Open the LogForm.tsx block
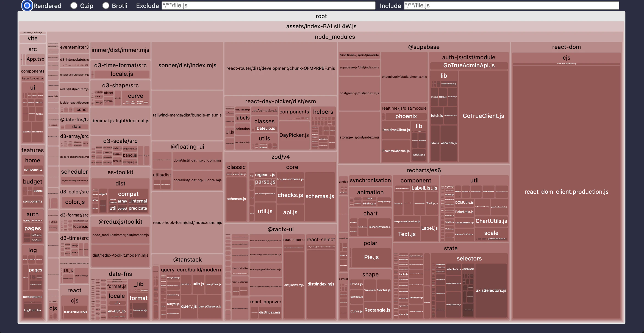 [33, 310]
